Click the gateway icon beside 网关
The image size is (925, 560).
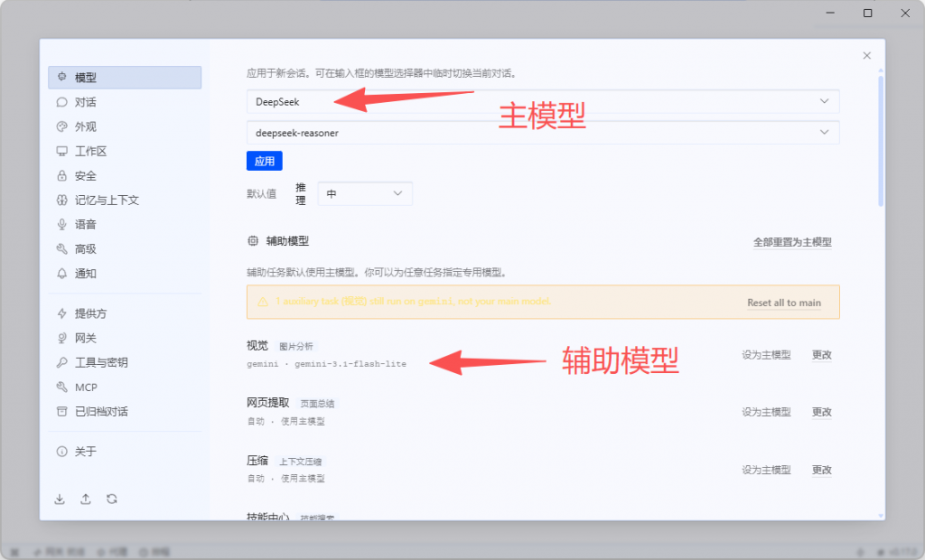point(62,338)
